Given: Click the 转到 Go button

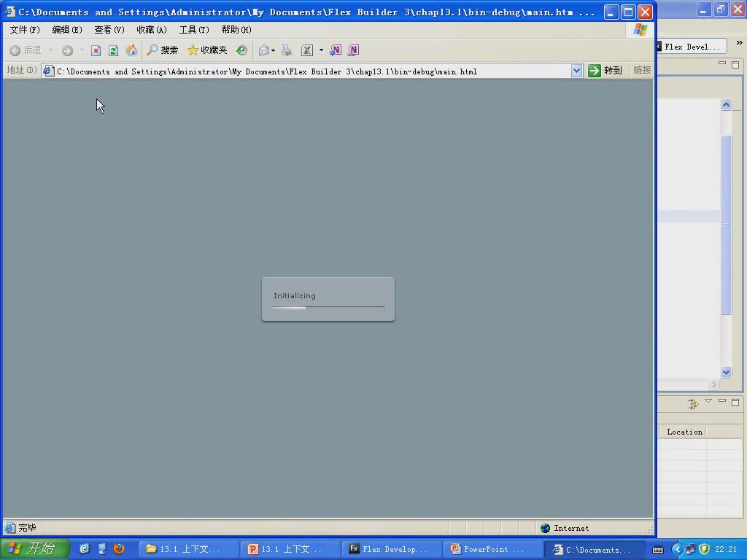Looking at the screenshot, I should [605, 71].
